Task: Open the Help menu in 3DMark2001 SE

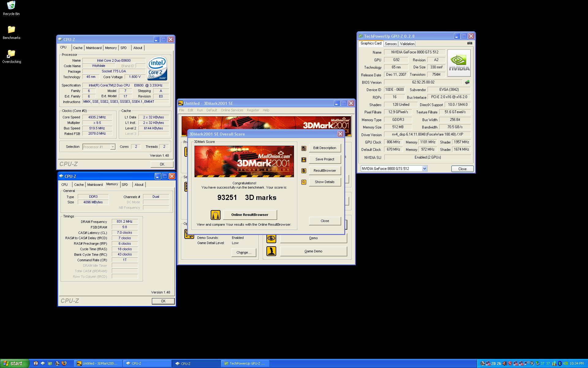Action: (x=266, y=110)
